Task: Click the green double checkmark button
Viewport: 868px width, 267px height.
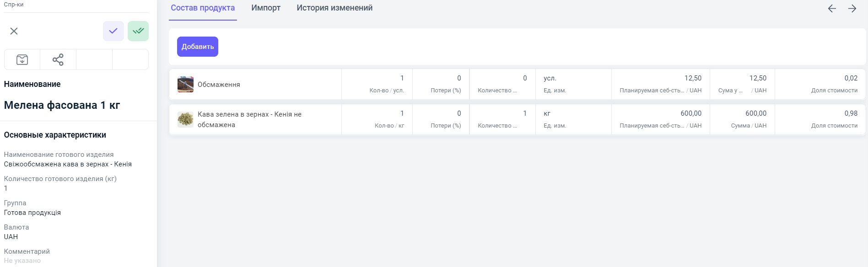Action: tap(138, 31)
